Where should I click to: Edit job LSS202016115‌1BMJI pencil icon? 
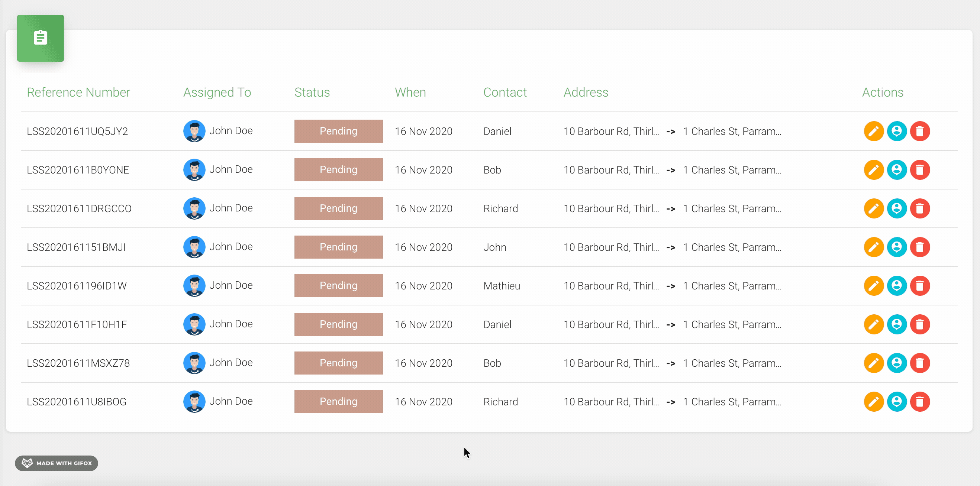pos(873,247)
